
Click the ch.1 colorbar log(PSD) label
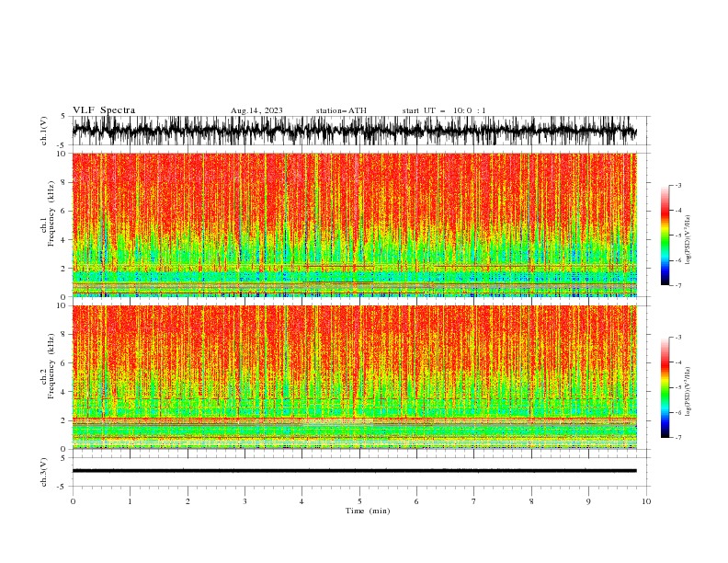pos(688,240)
